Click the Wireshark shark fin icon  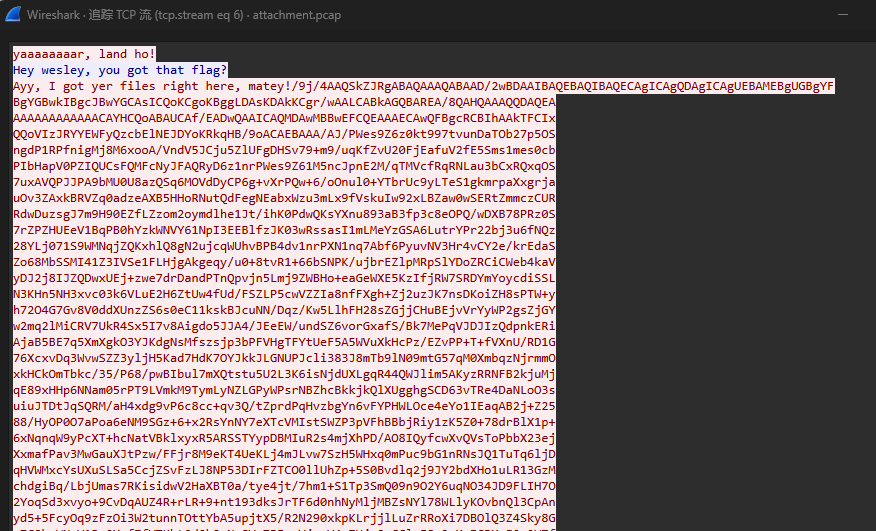pyautogui.click(x=13, y=15)
